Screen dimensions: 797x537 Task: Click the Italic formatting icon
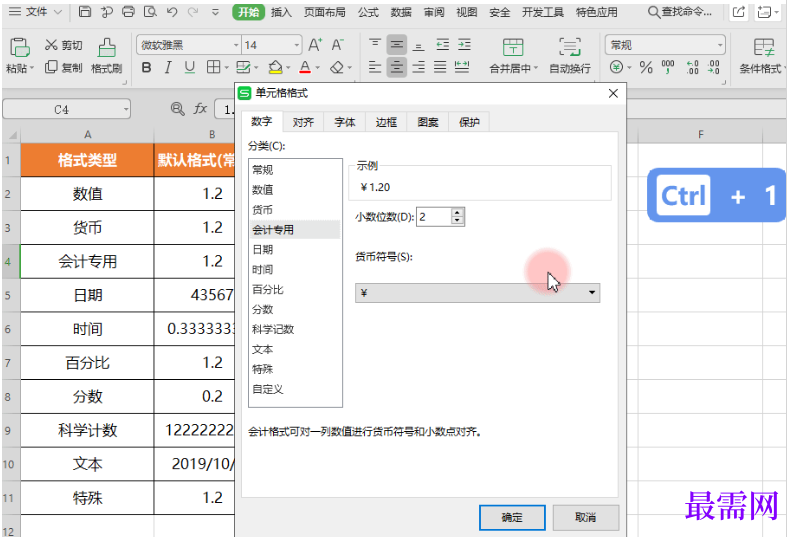167,68
